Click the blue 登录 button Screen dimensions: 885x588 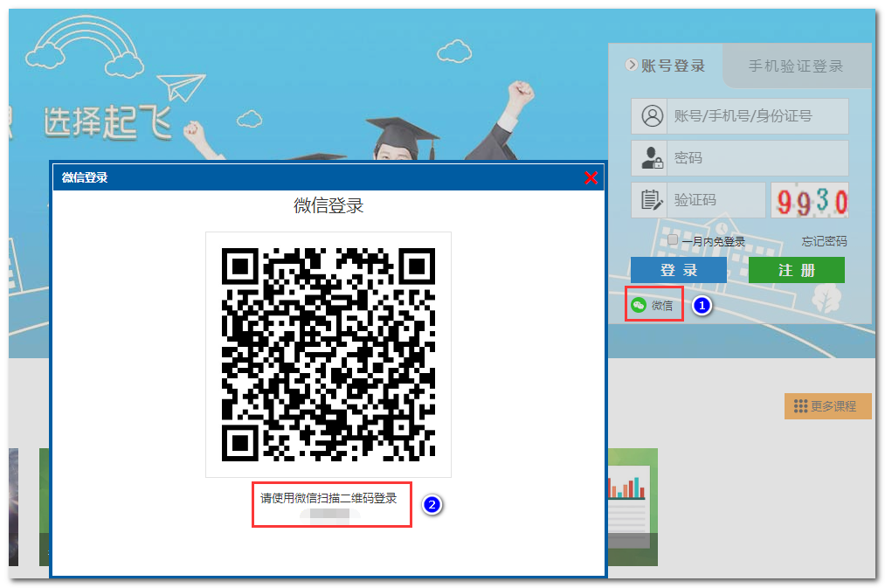click(x=679, y=270)
